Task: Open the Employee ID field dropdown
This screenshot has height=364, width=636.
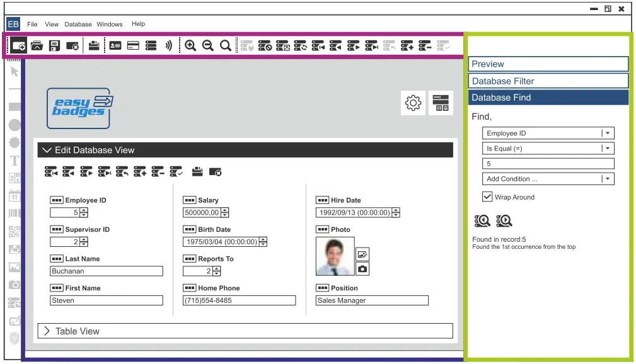Action: [x=607, y=133]
